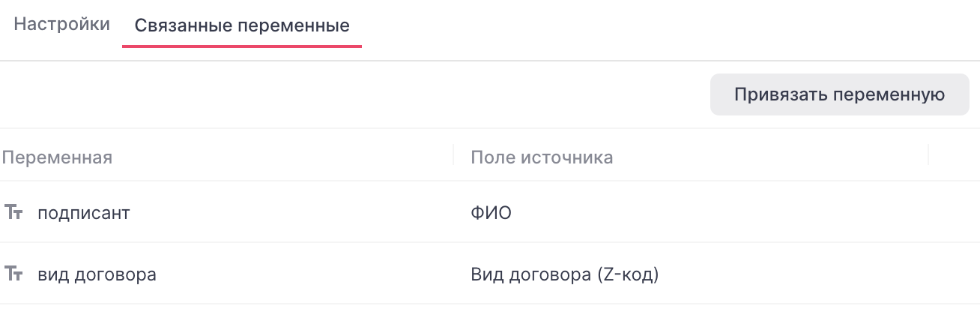Select the Связанные переменные tab
The width and height of the screenshot is (980, 330).
[242, 25]
